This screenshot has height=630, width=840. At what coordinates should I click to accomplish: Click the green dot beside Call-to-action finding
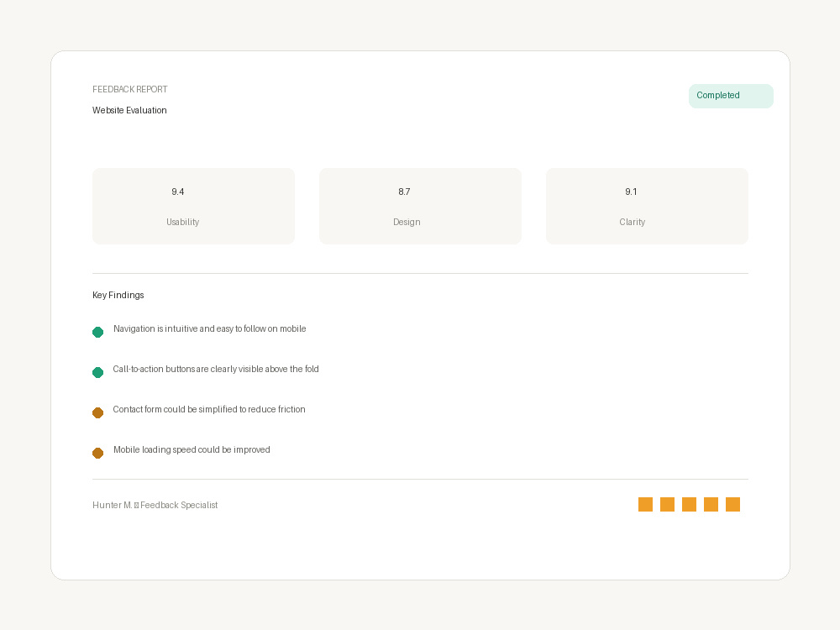click(97, 372)
